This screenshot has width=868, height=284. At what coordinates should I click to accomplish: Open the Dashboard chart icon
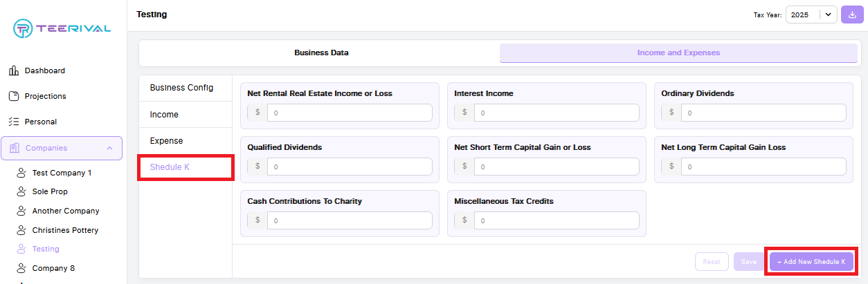click(13, 70)
